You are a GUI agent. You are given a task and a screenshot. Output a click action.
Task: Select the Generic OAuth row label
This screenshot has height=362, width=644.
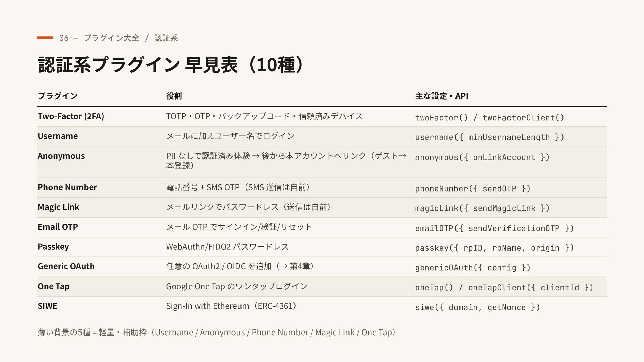pos(66,266)
